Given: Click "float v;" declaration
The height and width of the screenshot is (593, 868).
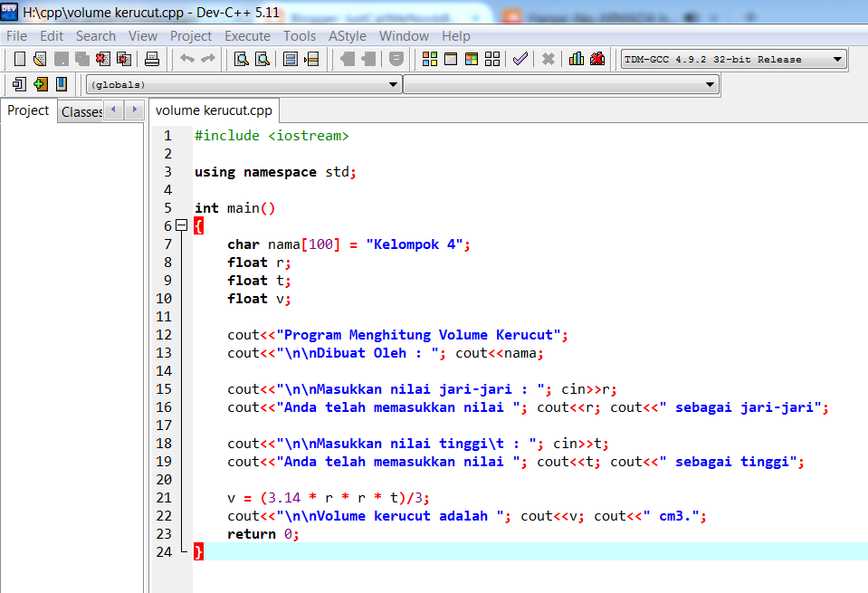Looking at the screenshot, I should point(259,299).
